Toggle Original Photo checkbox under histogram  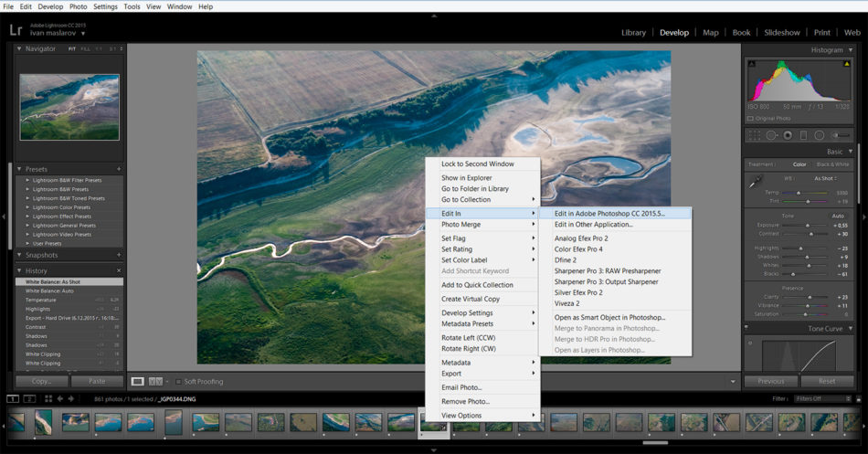750,119
